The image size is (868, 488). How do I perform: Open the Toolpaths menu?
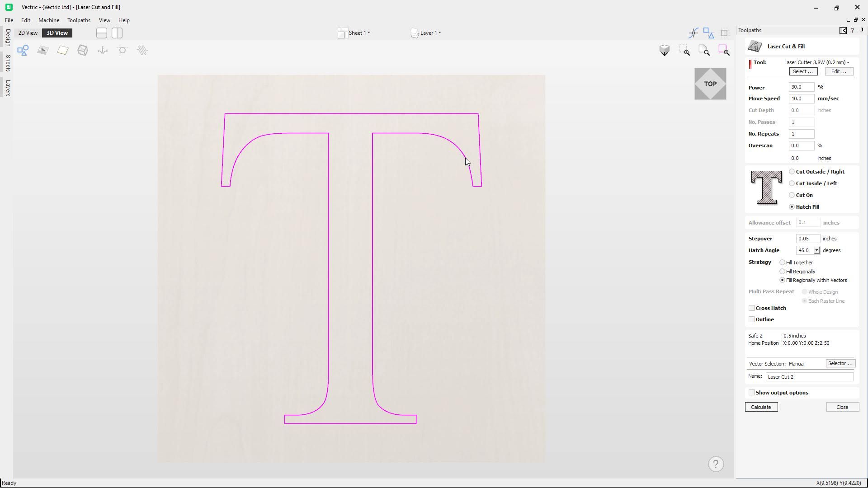pyautogui.click(x=79, y=20)
